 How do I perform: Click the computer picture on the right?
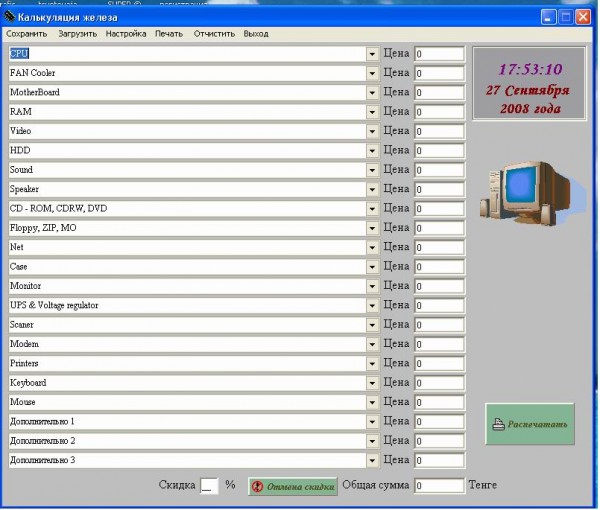[x=531, y=193]
